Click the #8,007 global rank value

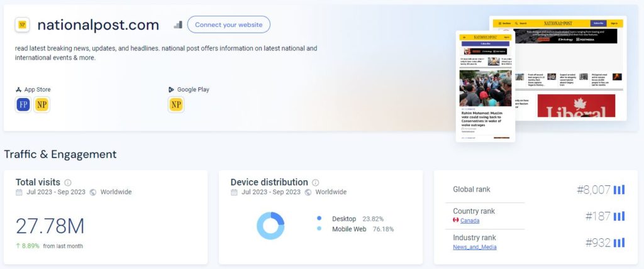coord(594,190)
